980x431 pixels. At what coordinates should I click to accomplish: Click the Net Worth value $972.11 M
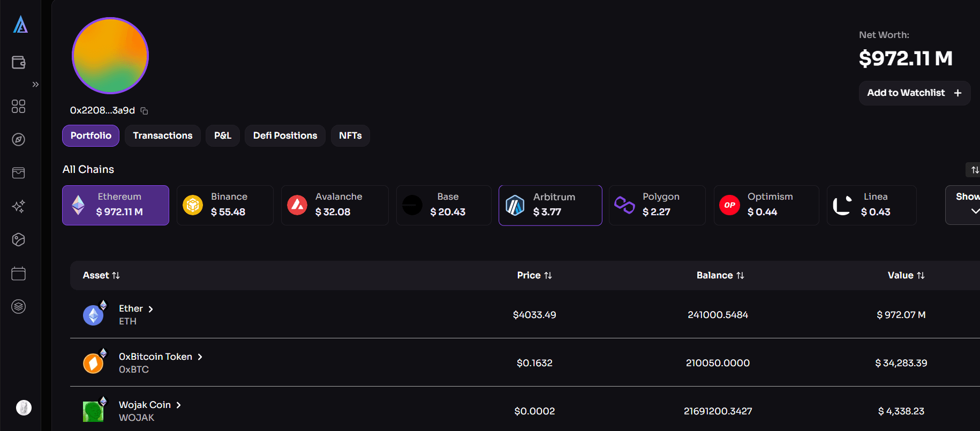click(906, 58)
